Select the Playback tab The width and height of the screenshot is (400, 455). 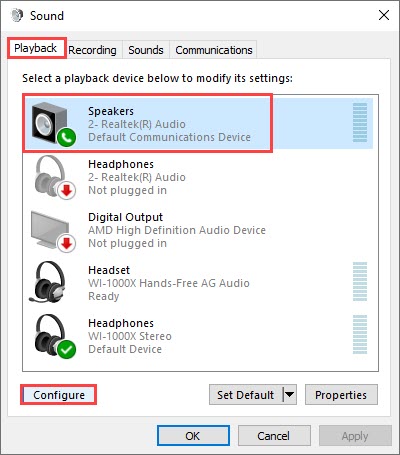[37, 48]
